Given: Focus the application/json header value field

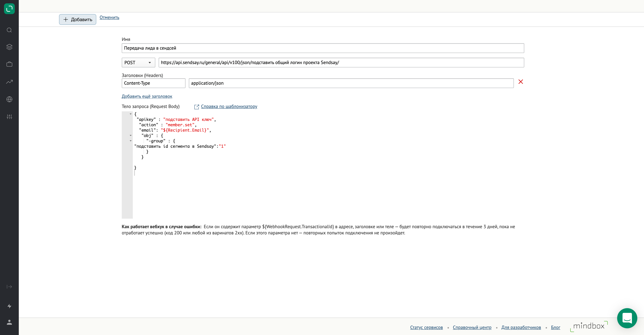Looking at the screenshot, I should pyautogui.click(x=351, y=83).
